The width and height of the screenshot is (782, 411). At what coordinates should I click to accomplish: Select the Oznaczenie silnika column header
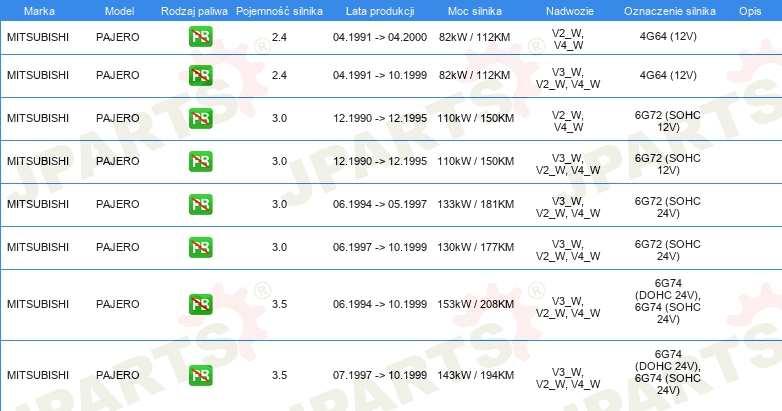(x=670, y=11)
